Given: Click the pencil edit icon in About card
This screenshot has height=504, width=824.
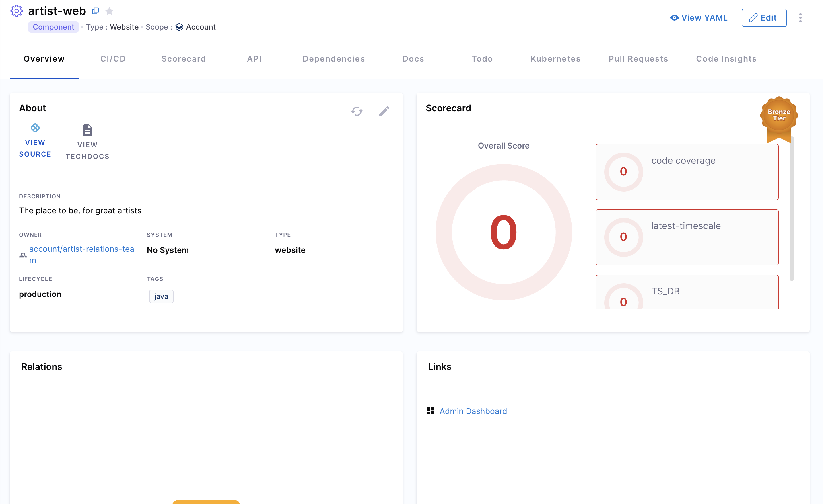Looking at the screenshot, I should tap(384, 111).
